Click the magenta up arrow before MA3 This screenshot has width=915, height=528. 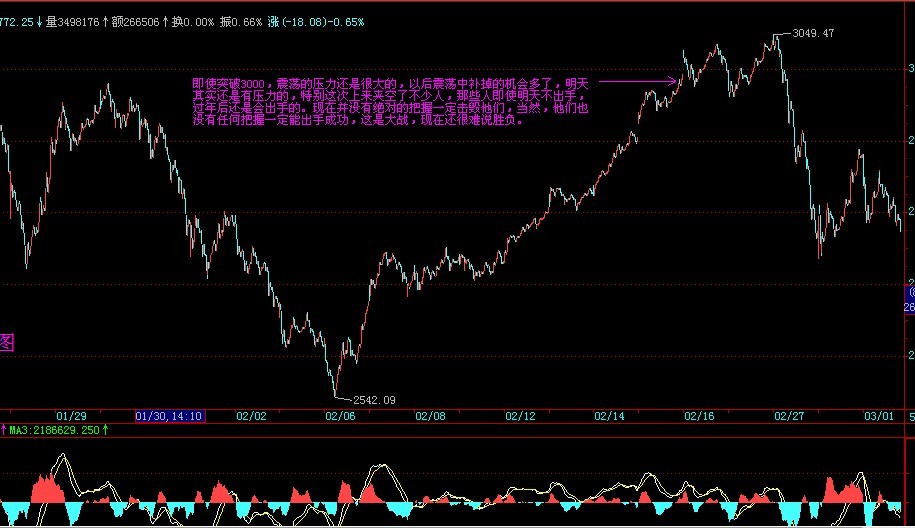pos(4,429)
